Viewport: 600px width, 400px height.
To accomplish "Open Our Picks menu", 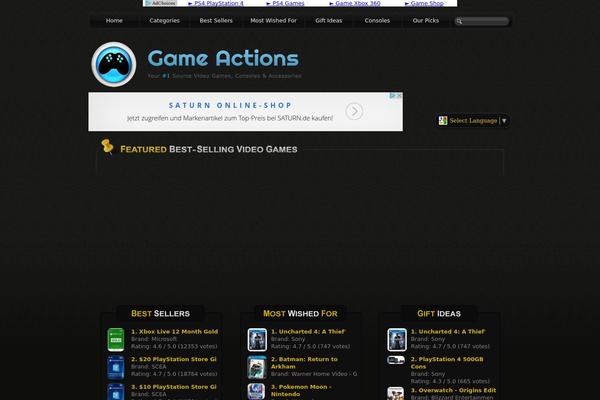I will coord(426,21).
